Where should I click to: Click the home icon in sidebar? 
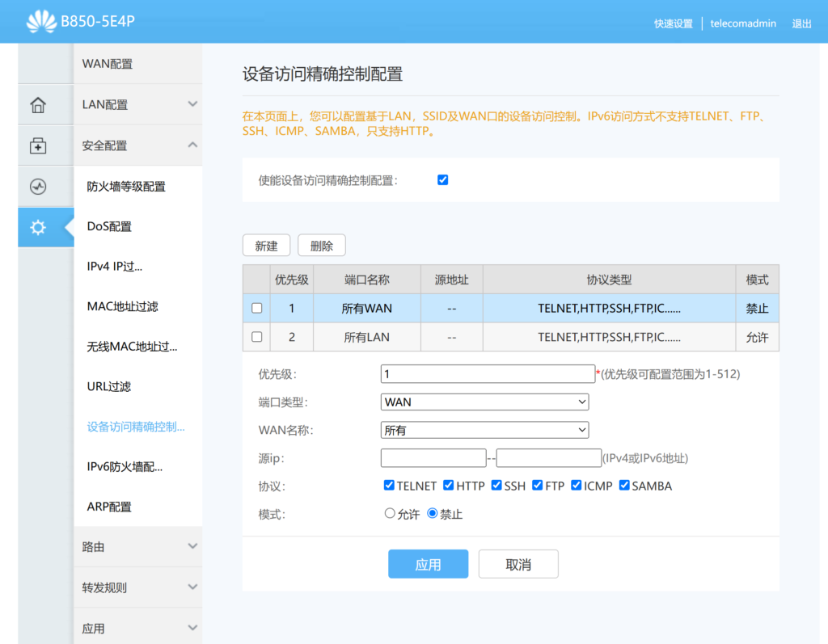[38, 104]
